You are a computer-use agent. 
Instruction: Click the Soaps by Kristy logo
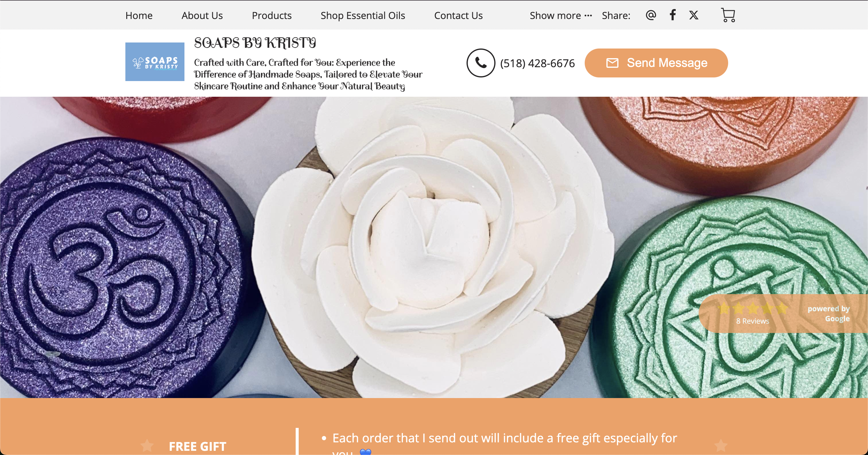(155, 62)
